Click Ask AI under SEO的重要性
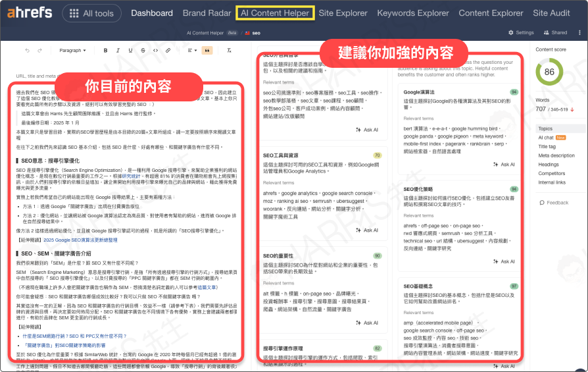 pyautogui.click(x=367, y=323)
